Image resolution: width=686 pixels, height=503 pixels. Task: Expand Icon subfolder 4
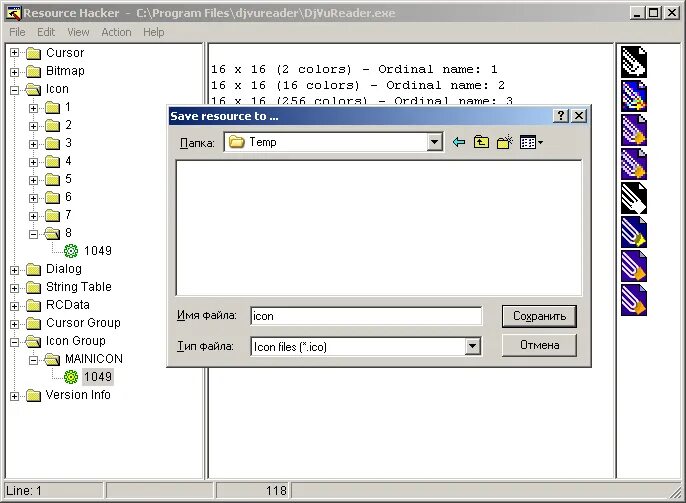[x=33, y=162]
